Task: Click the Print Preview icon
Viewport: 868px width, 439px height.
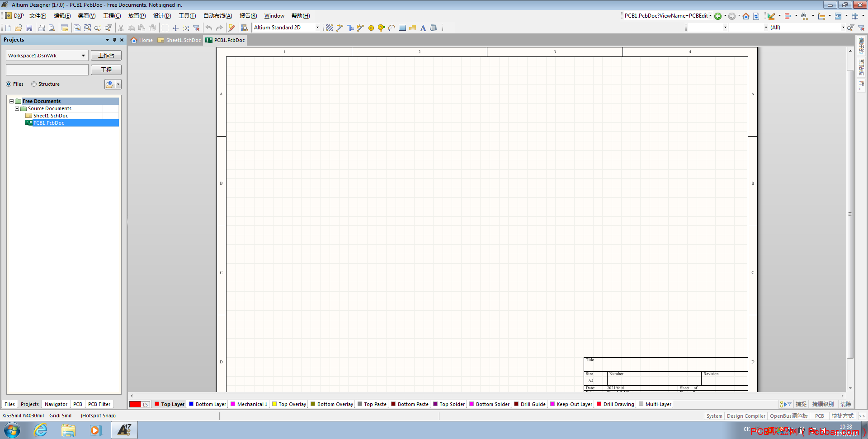Action: point(52,28)
